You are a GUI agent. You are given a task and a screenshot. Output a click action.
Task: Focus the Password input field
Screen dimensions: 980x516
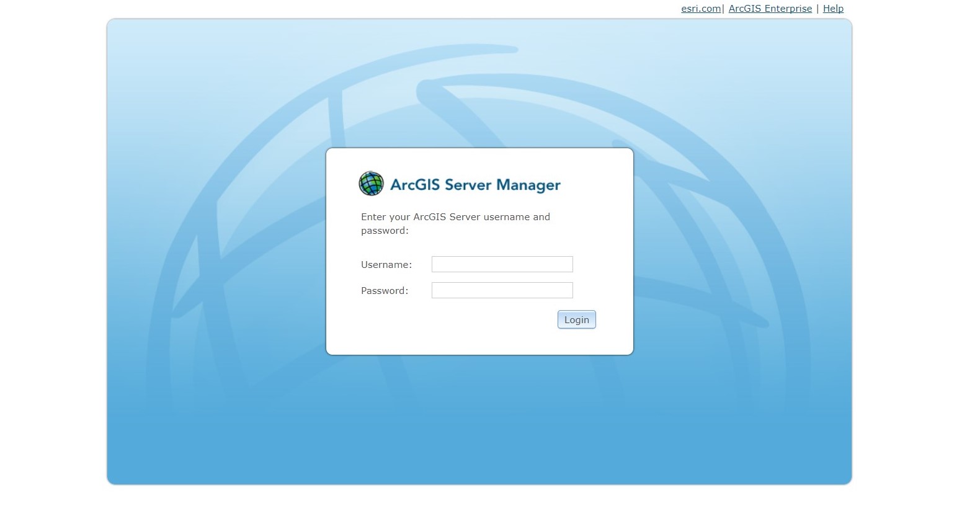click(x=502, y=290)
